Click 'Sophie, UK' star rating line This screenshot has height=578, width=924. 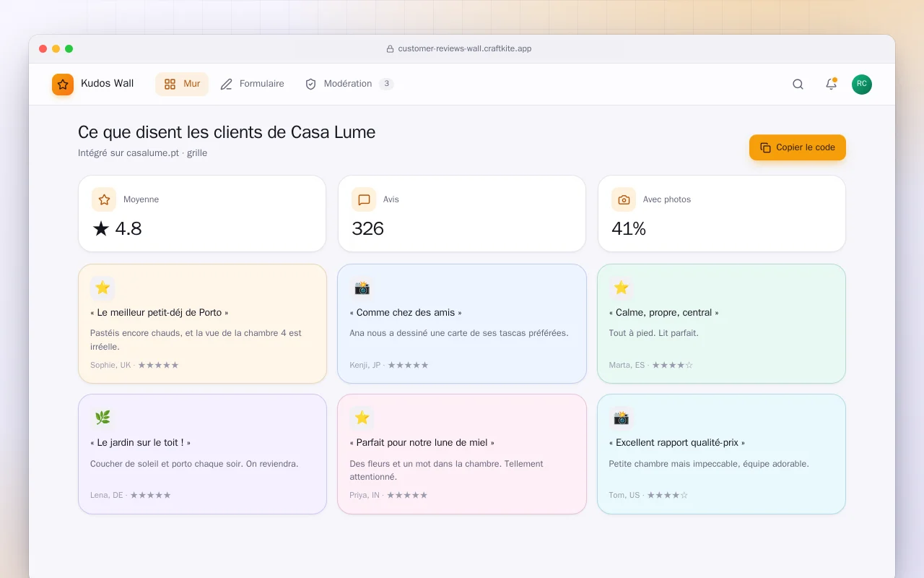click(x=134, y=366)
